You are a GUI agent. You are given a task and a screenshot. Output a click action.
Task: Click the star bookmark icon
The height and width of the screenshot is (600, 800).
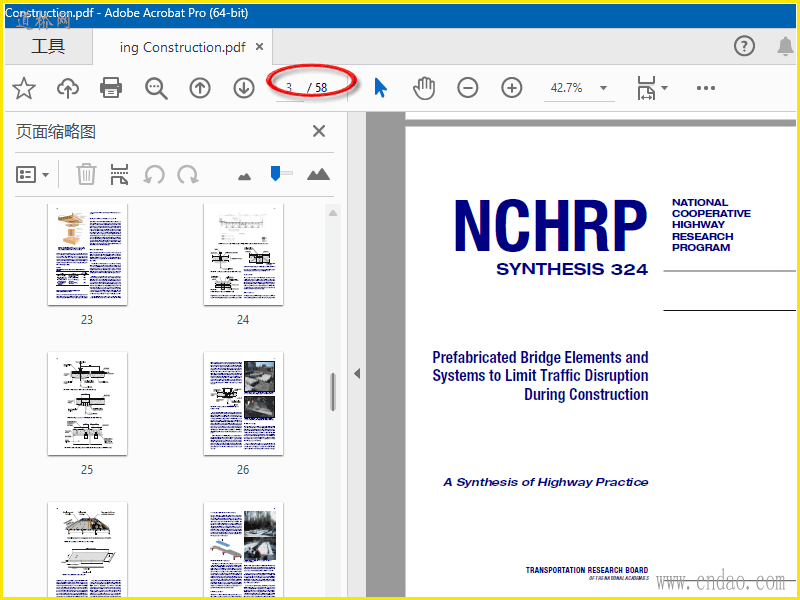[x=23, y=88]
